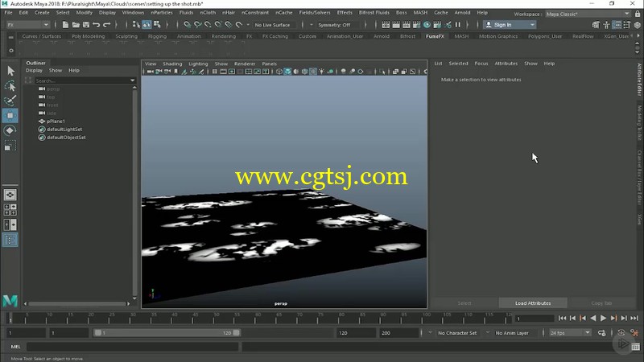Select pPlane1 in the Outliner
The height and width of the screenshot is (362, 644).
[56, 121]
